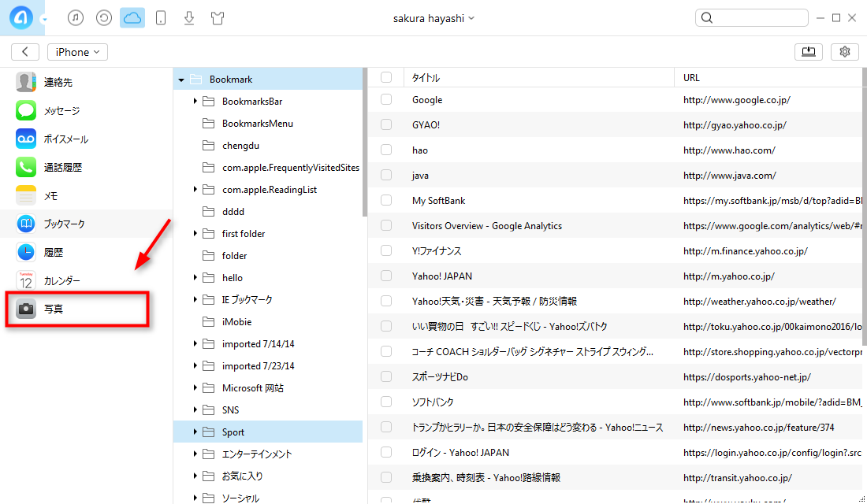The height and width of the screenshot is (504, 867).
Task: Check the スポーツナビDo bookmark checkbox
Action: [x=386, y=377]
